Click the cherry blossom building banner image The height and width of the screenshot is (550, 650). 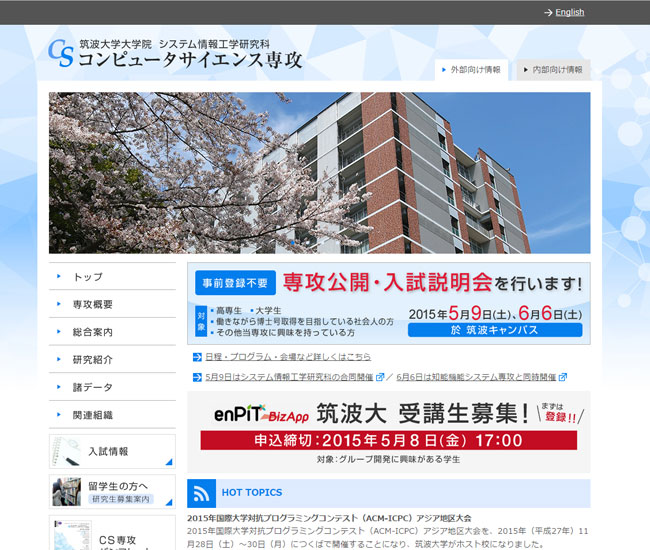[x=320, y=172]
